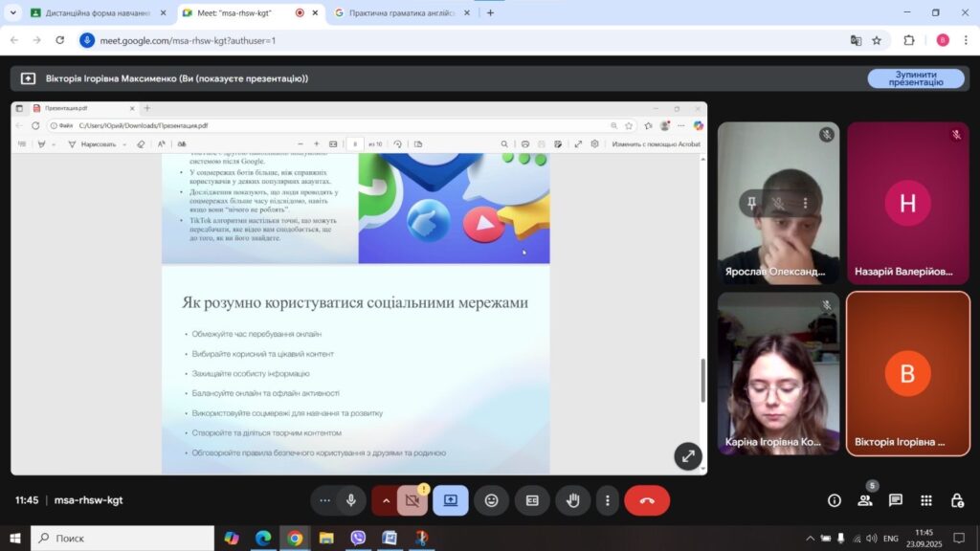The height and width of the screenshot is (551, 980).
Task: Open the host controls lock icon
Action: click(x=957, y=500)
